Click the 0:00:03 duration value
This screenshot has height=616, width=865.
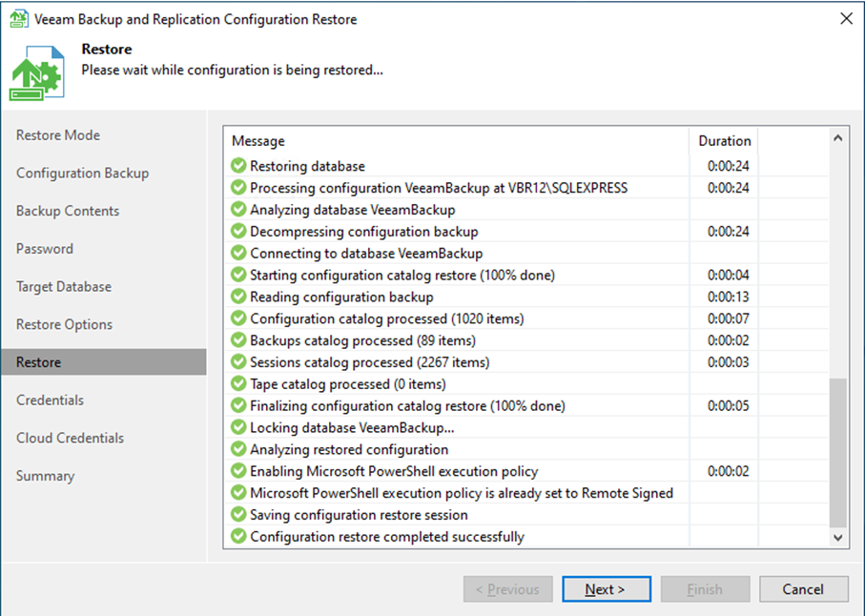point(729,362)
